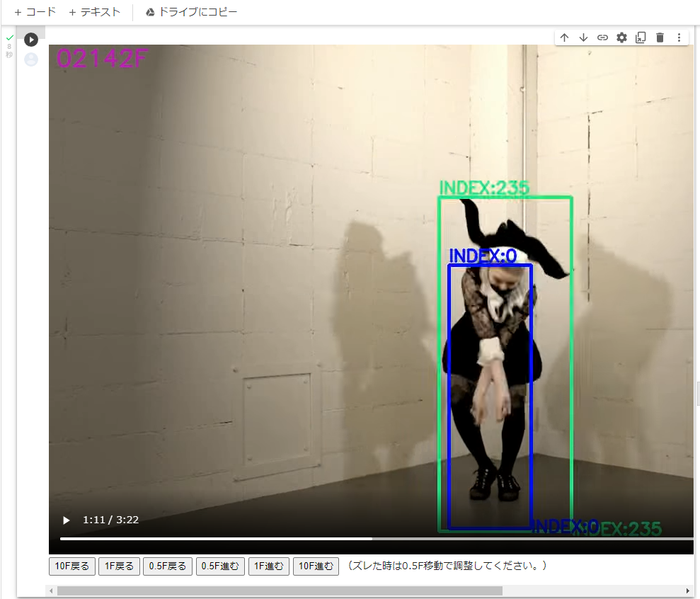Add a new text cell (+ テキスト)
This screenshot has height=599, width=700.
[x=95, y=12]
